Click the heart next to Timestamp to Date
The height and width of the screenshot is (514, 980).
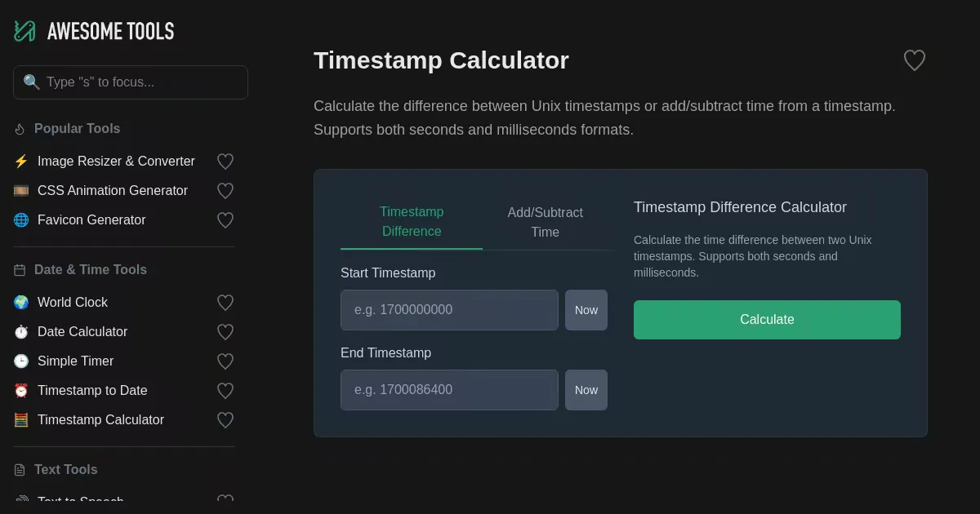click(x=225, y=391)
